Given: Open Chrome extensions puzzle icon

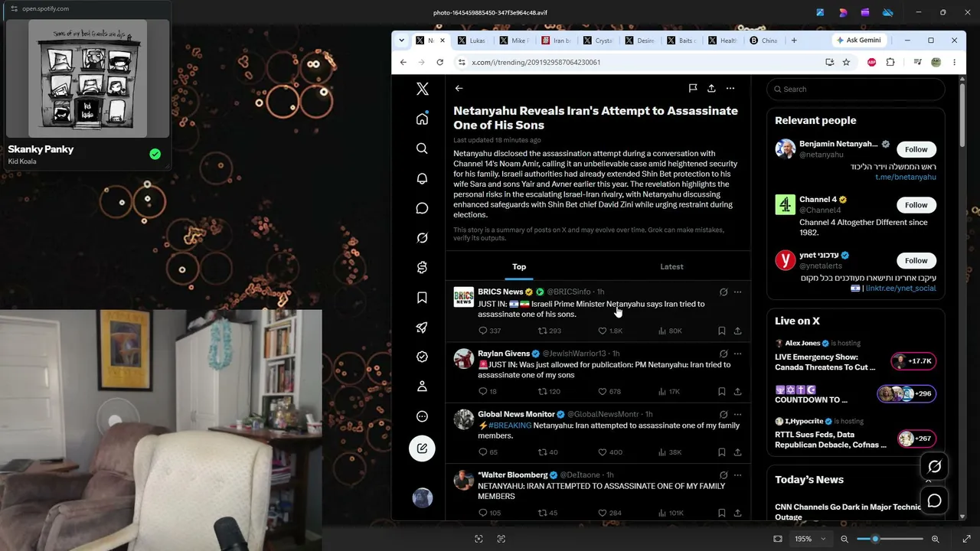Looking at the screenshot, I should (x=890, y=62).
